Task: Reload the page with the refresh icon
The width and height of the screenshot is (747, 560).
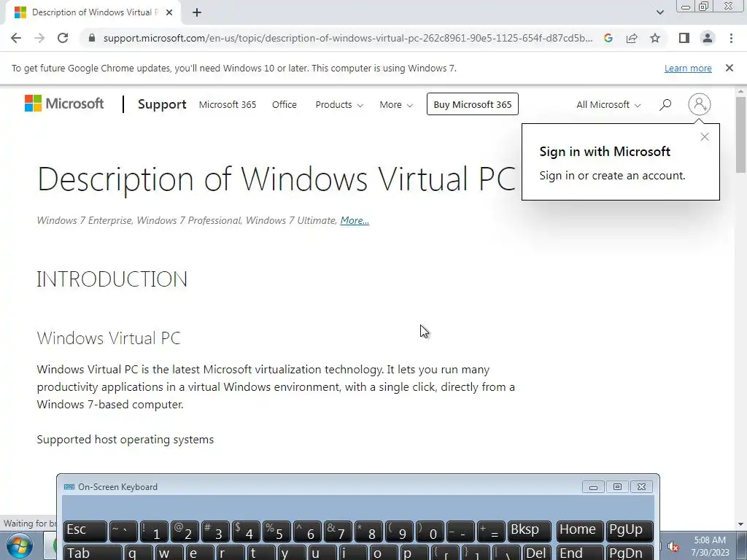Action: (63, 38)
